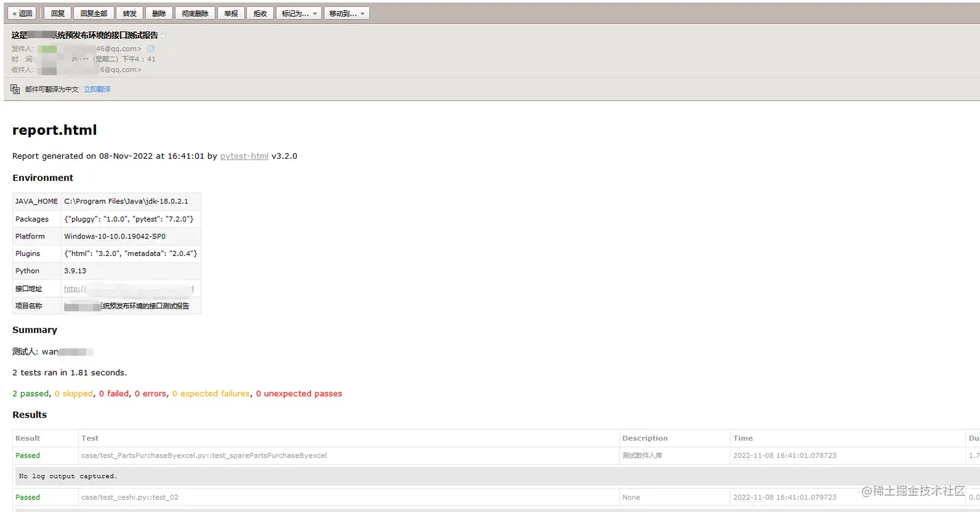Click the translate icon in the notice bar

coord(16,89)
